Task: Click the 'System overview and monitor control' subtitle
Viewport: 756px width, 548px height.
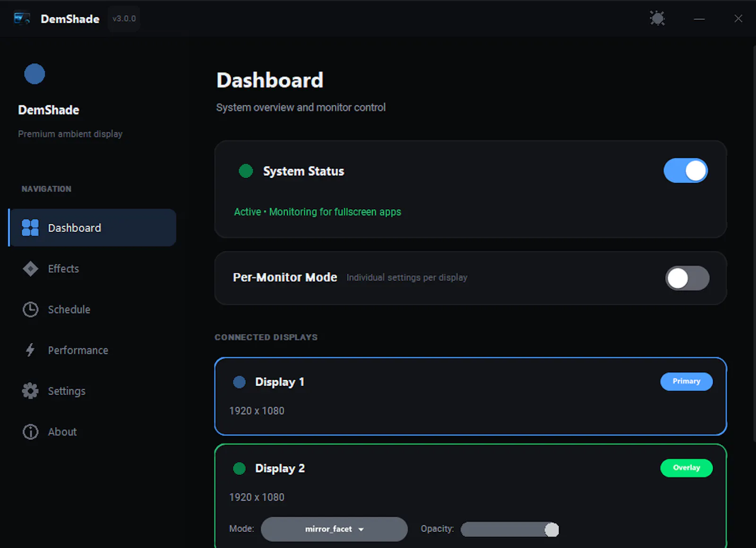Action: pos(301,108)
